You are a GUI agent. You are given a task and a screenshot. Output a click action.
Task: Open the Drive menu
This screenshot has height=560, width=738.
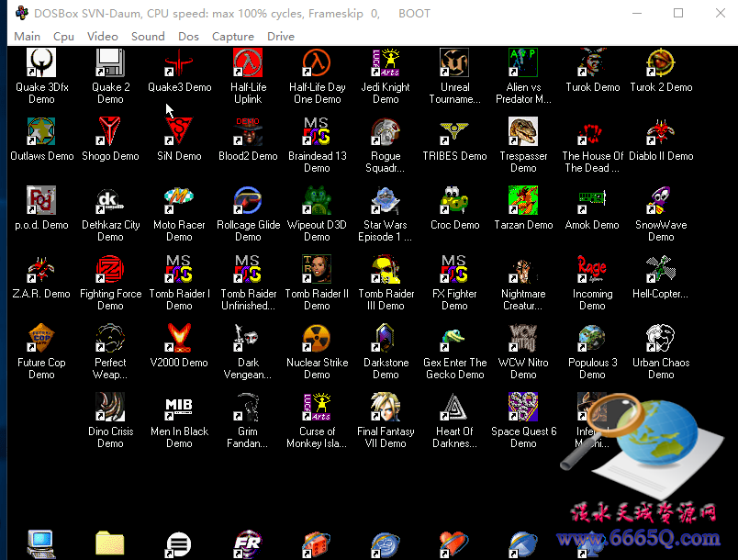click(281, 36)
